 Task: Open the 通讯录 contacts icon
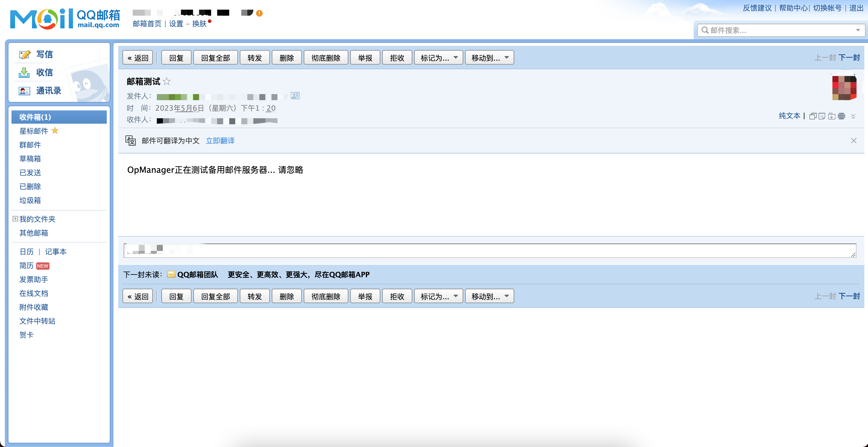[24, 91]
